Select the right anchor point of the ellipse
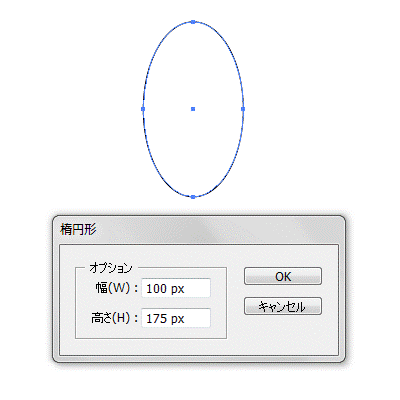Viewport: 400px width, 400px height. pyautogui.click(x=243, y=109)
